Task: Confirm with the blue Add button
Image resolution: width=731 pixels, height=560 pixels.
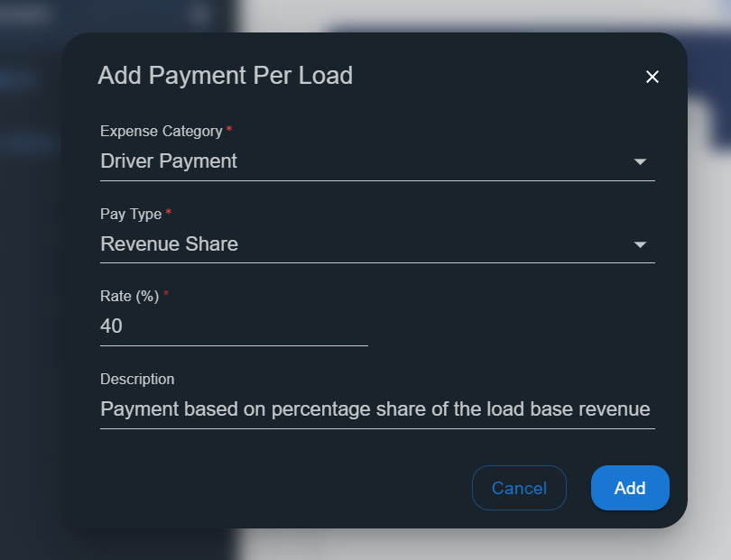Action: tap(630, 488)
